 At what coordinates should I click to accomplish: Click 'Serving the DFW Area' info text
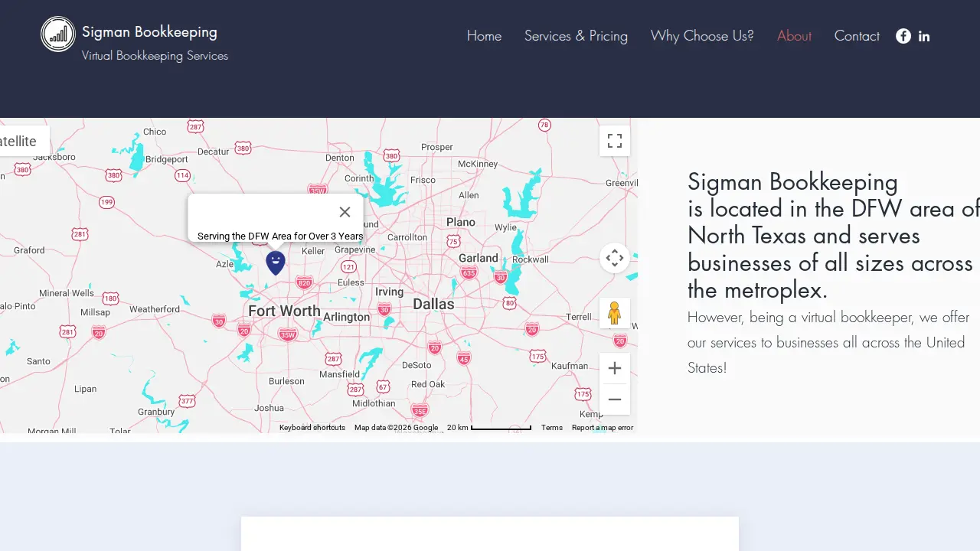click(x=280, y=236)
